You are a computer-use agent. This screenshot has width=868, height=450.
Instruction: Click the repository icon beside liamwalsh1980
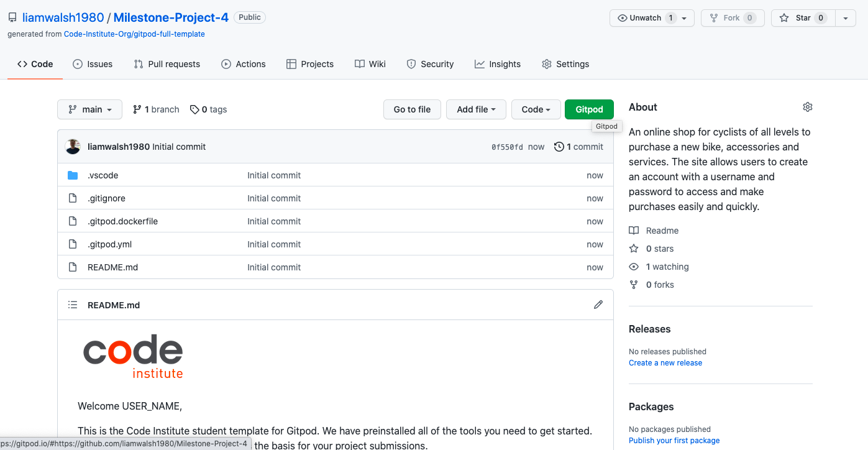click(12, 18)
